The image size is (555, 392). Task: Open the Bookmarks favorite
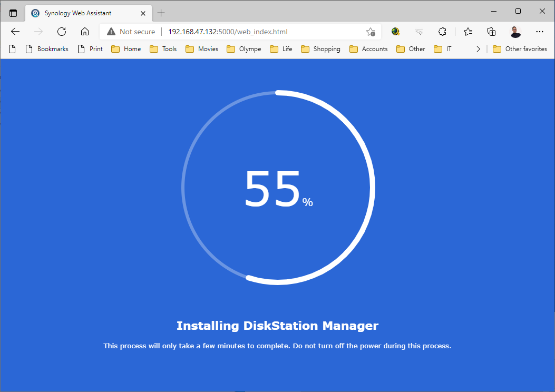47,49
